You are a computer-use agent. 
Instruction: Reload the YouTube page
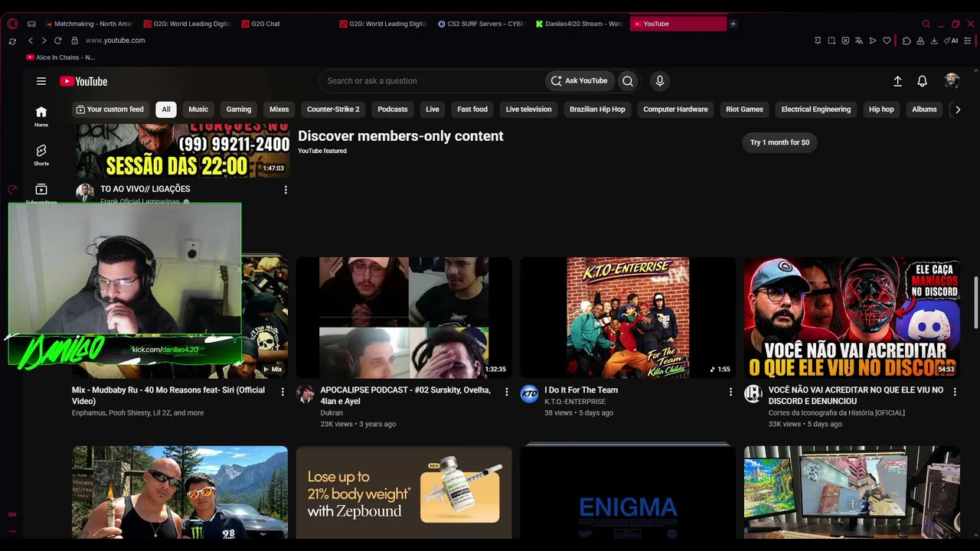57,41
